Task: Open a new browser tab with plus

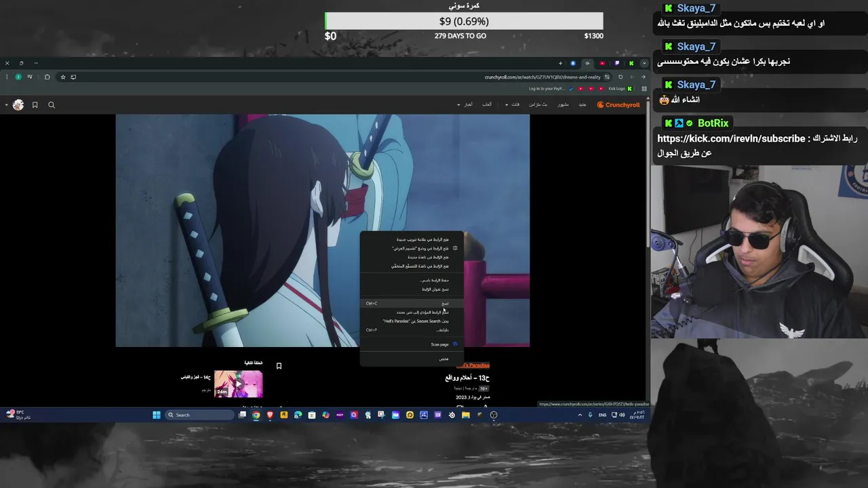Action: pos(560,63)
